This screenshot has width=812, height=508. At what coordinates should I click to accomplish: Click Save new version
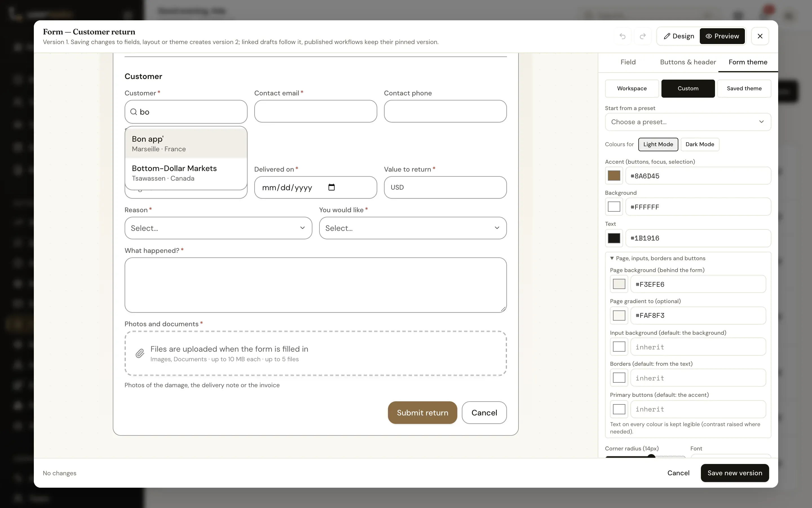(x=734, y=473)
